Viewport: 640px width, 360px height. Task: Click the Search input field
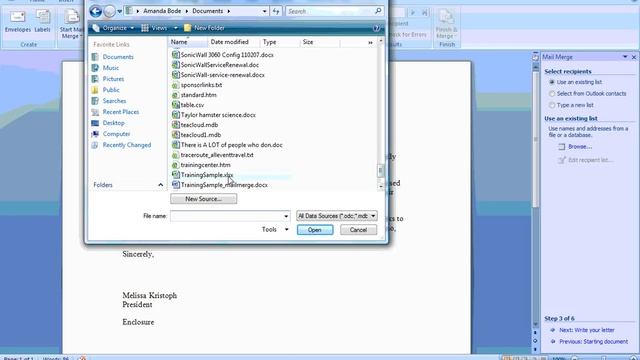click(x=330, y=11)
